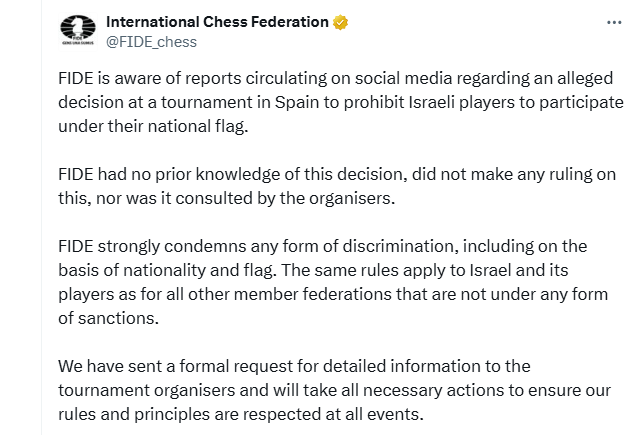Click the @FIDE_chess handle

(151, 42)
